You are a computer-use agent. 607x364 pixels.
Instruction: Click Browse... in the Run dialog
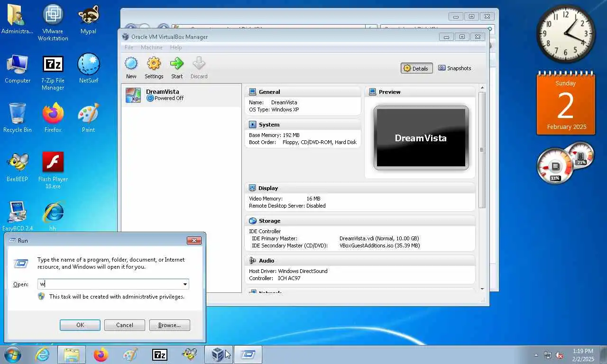coord(169,325)
